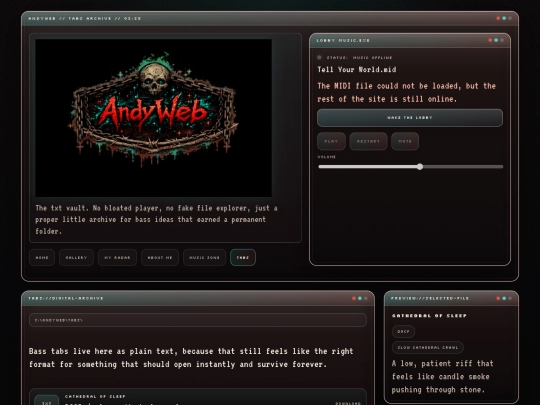Click the red dot in Lobby Music window

click(x=490, y=40)
